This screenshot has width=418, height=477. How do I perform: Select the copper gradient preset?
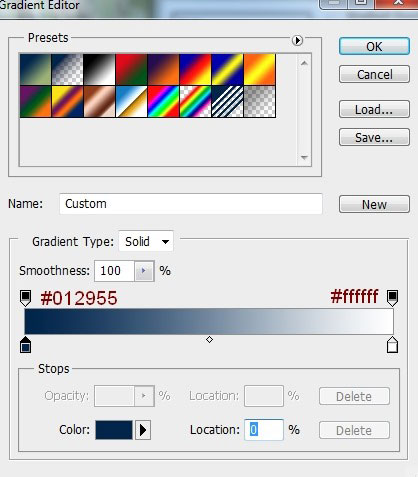pyautogui.click(x=99, y=102)
